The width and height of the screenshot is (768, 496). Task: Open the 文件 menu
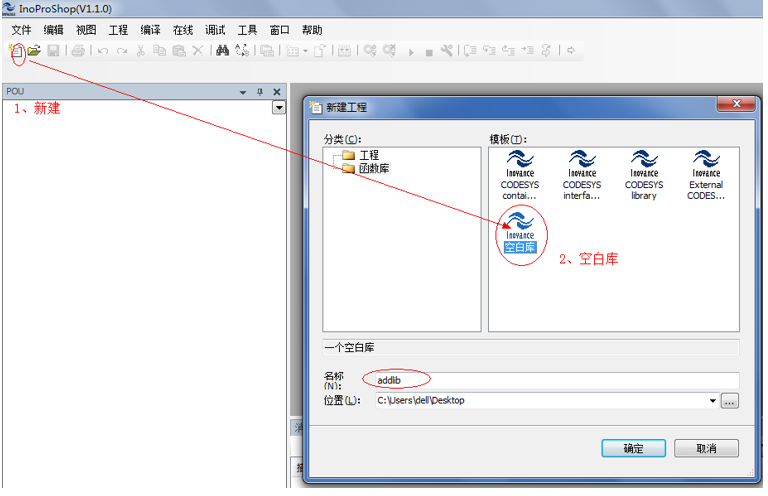[x=21, y=30]
